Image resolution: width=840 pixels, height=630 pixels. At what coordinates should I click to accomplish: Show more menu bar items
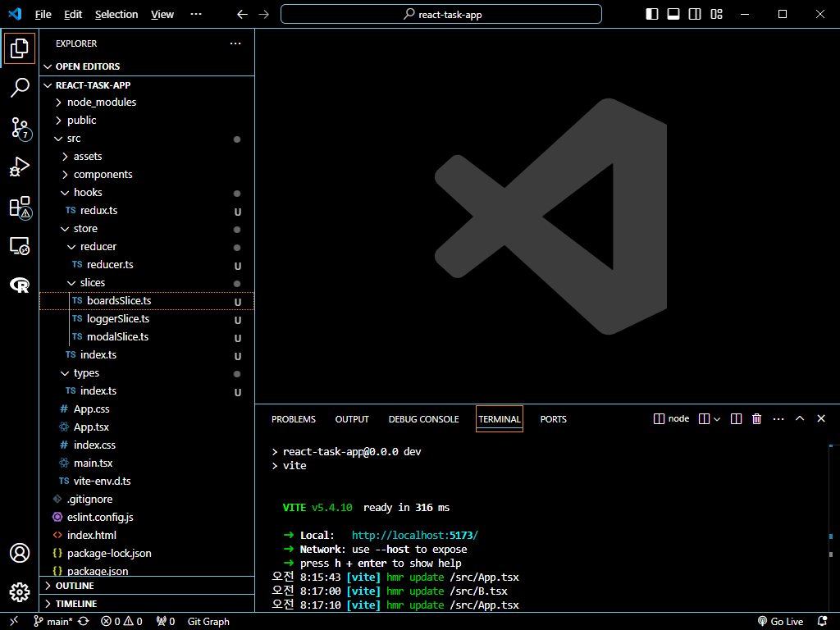pos(196,15)
